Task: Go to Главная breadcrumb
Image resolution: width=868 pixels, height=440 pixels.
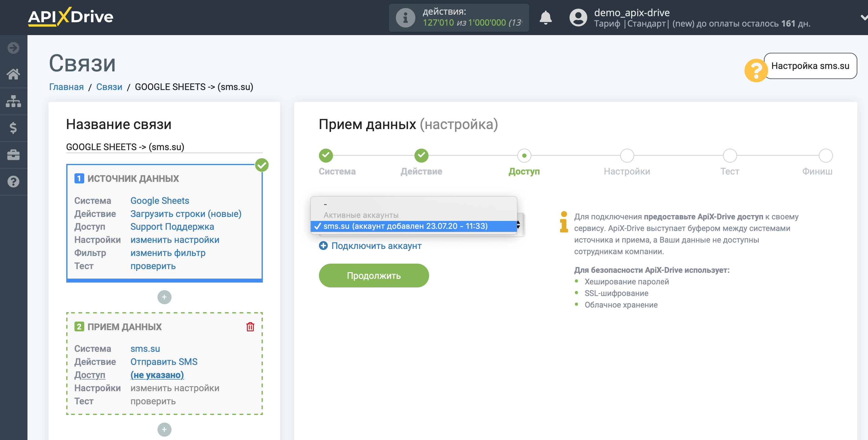Action: pyautogui.click(x=66, y=87)
